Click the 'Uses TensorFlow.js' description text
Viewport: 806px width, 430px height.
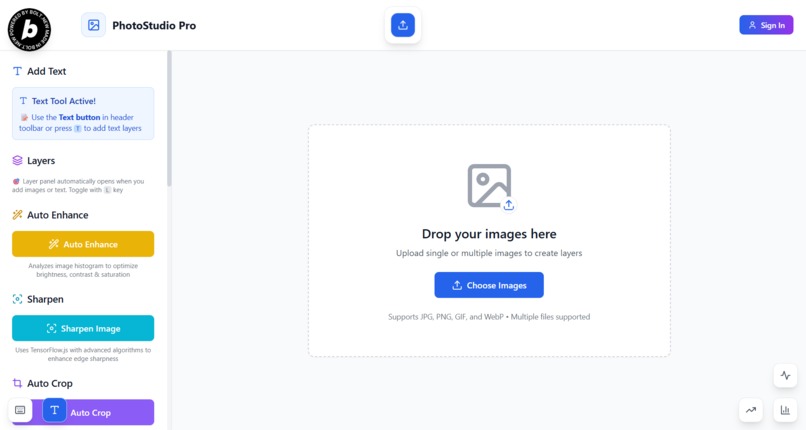click(83, 354)
